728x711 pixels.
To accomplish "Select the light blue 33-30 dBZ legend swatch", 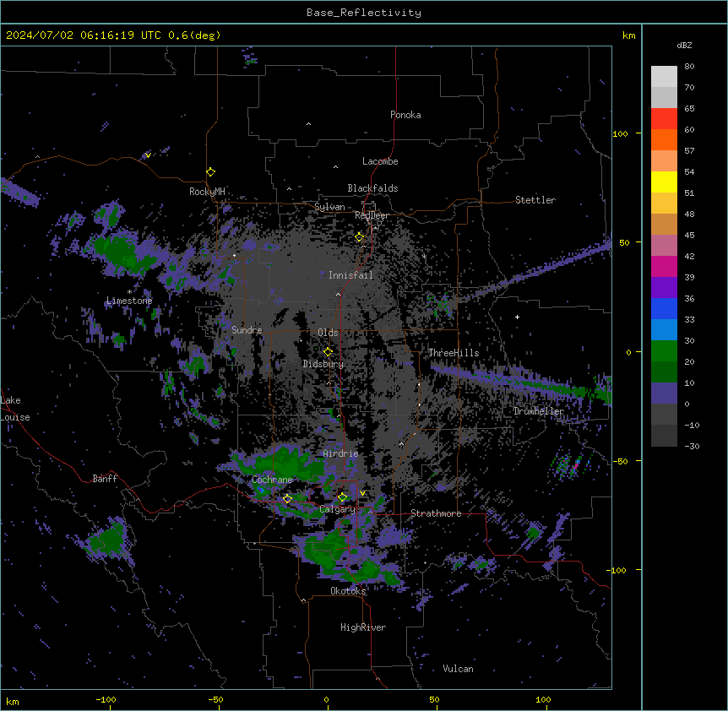I will point(664,330).
